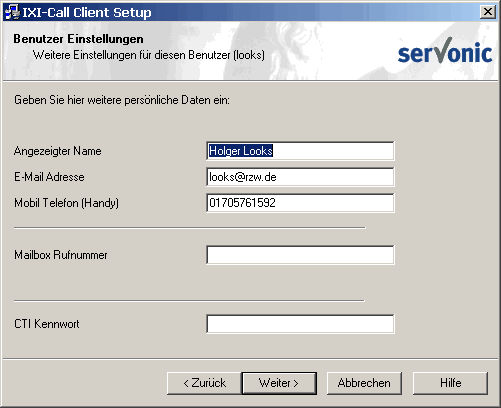This screenshot has width=501, height=408.
Task: Click the IXI-Call Client Setup title text
Action: 87,12
